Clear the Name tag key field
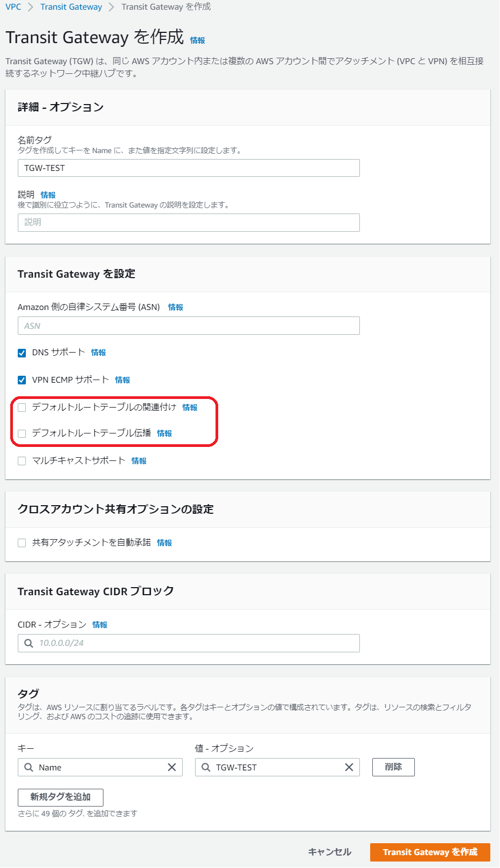500x868 pixels. 172,767
